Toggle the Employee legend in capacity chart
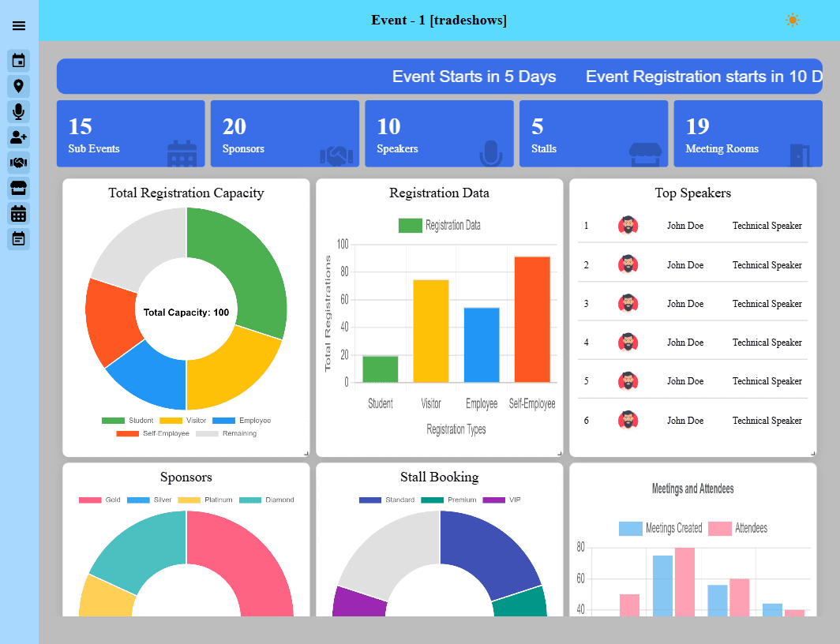Viewport: 840px width, 644px height. 242,421
